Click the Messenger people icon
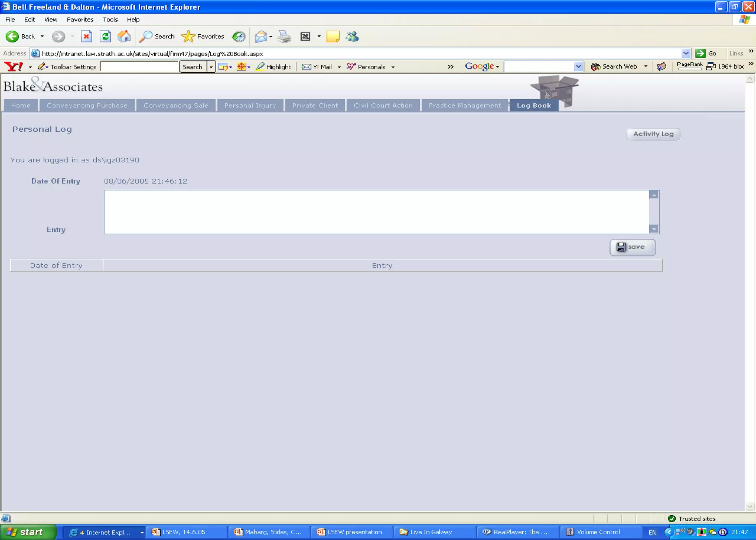756x540 pixels. tap(352, 36)
